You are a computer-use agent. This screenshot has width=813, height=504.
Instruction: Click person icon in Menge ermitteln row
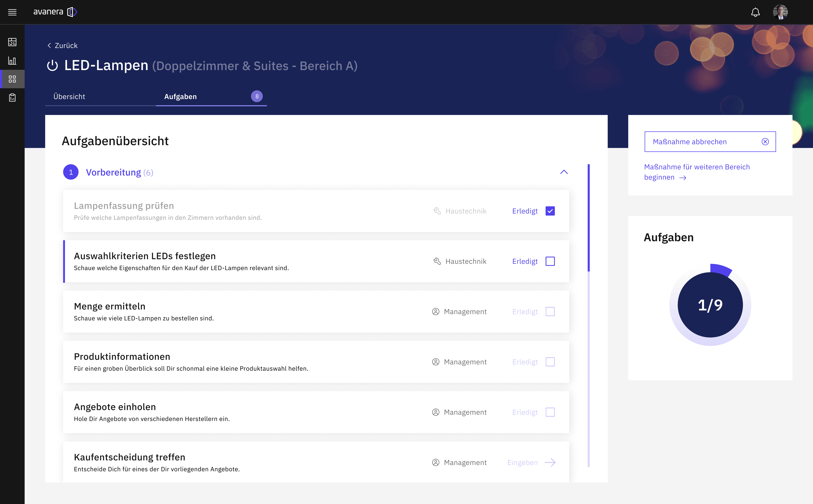[436, 312]
